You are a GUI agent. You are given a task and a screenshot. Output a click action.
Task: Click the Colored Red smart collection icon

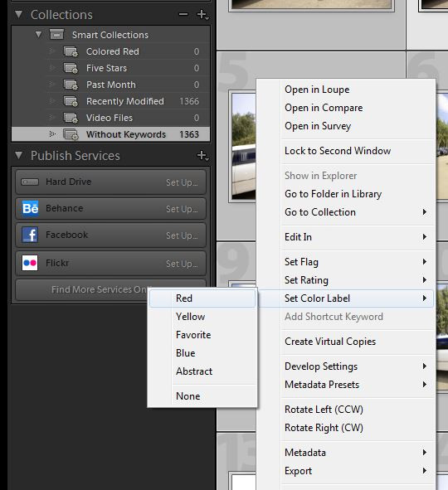[71, 51]
